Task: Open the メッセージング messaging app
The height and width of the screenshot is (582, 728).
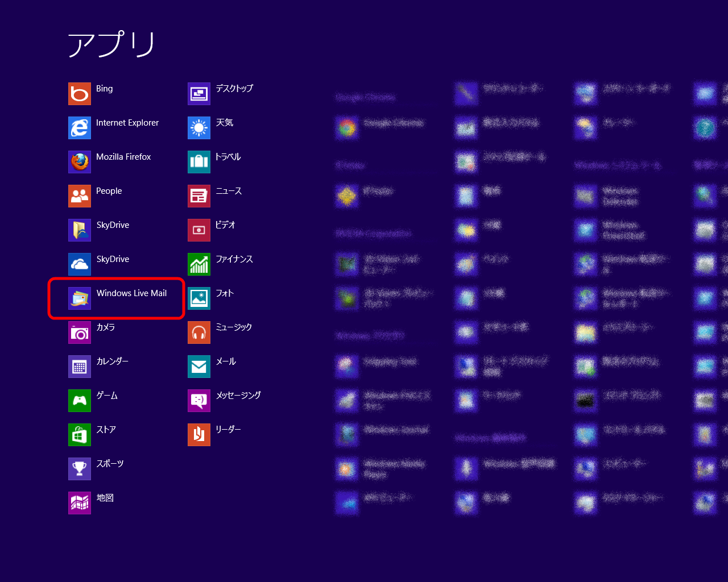Action: click(199, 401)
